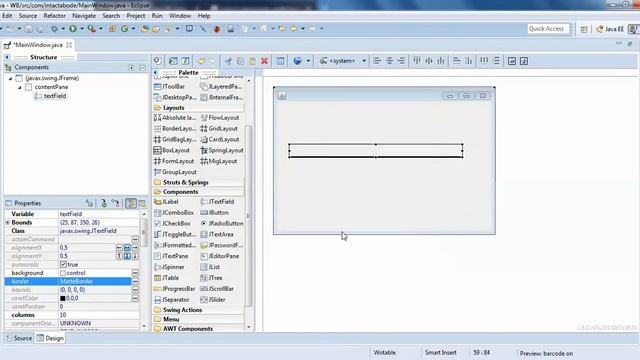Delete the selected component with red X
The width and height of the screenshot is (640, 360).
[x=264, y=61]
